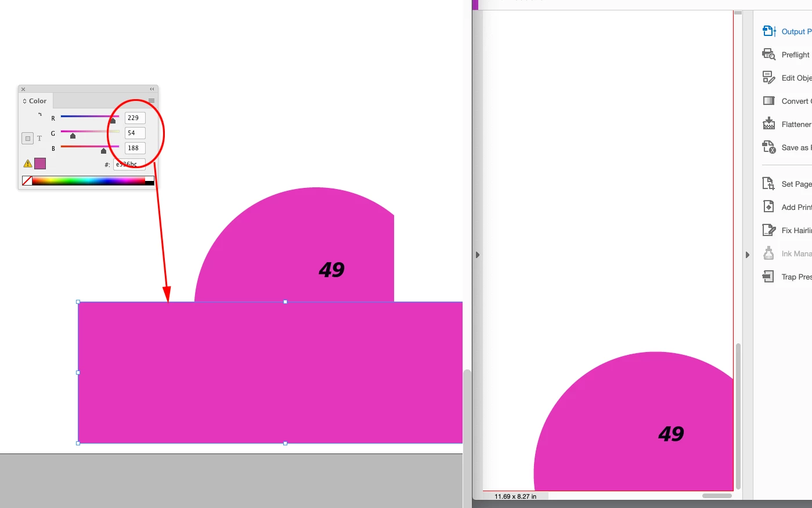Swap fill and stroke in Color panel
This screenshot has height=508, width=812.
pyautogui.click(x=40, y=114)
